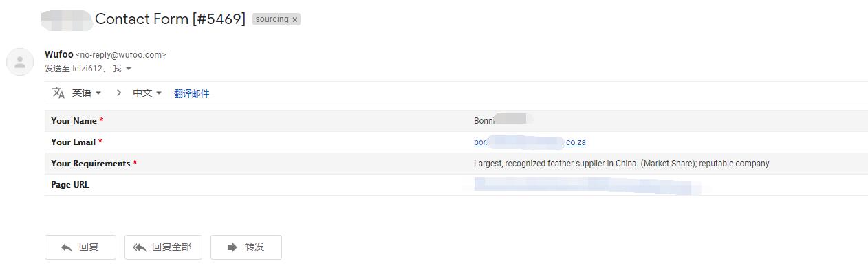Click the Contact Form #5469 subject
Screen dimensions: 868x270
(x=170, y=19)
